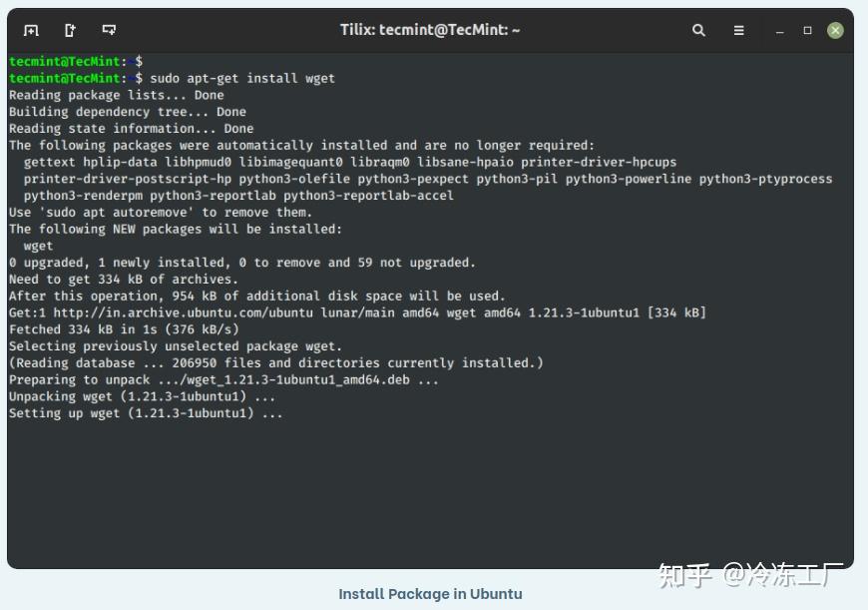Click the Fetched 334 kB line
The width and height of the screenshot is (868, 610).
pyautogui.click(x=124, y=329)
